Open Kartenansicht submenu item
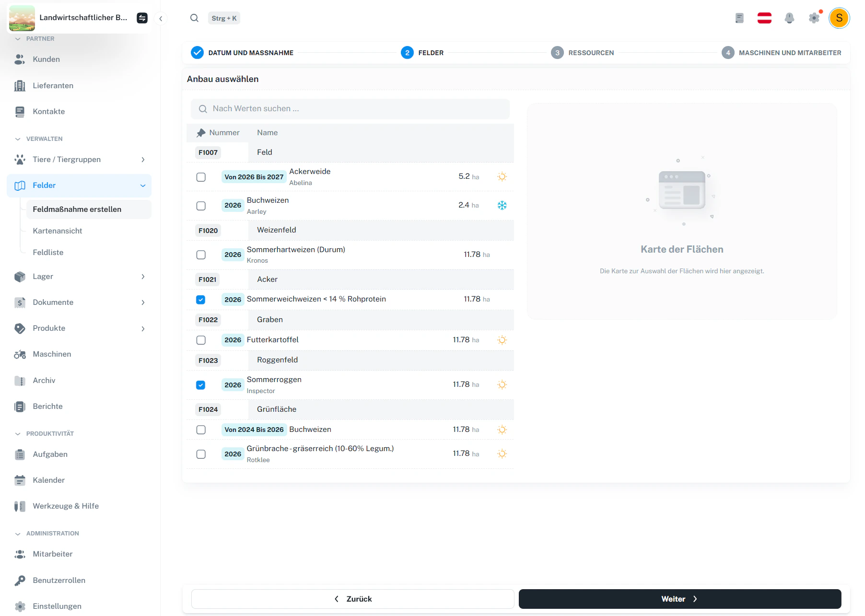Viewport: 865px width, 616px height. [58, 231]
